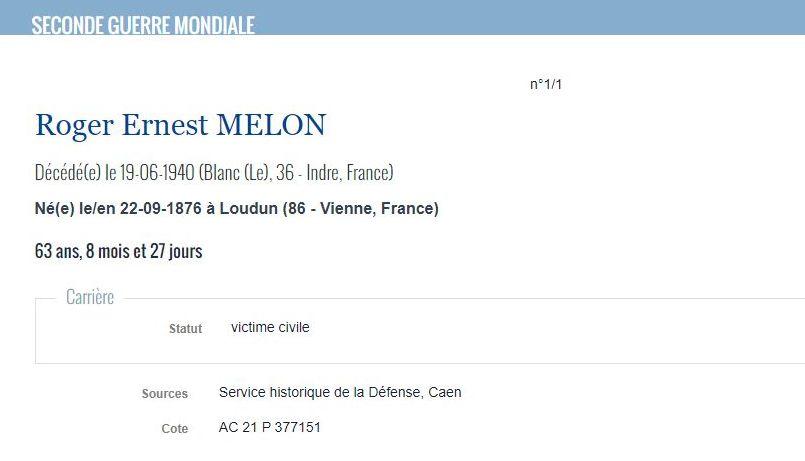This screenshot has width=805, height=461.
Task: Select the death date 19-06-1940
Action: [x=154, y=172]
